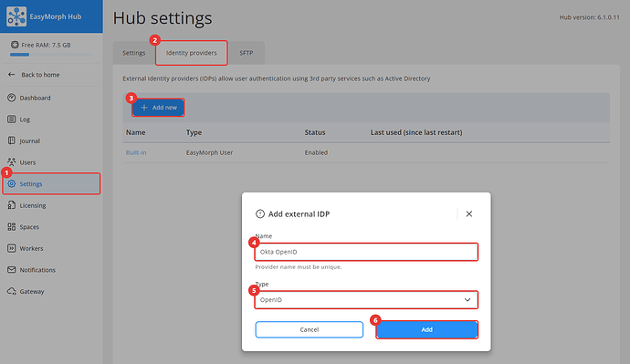
Task: Open the Type combo box showing OpenID
Action: point(366,300)
